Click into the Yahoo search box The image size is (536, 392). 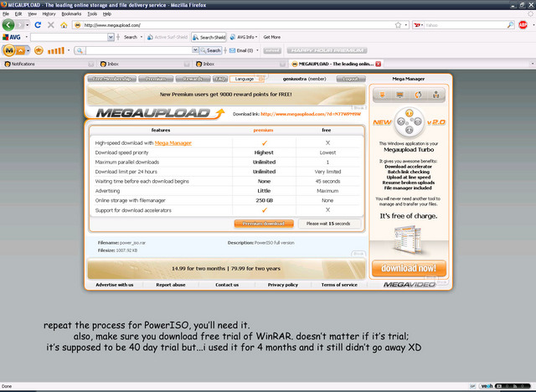465,25
